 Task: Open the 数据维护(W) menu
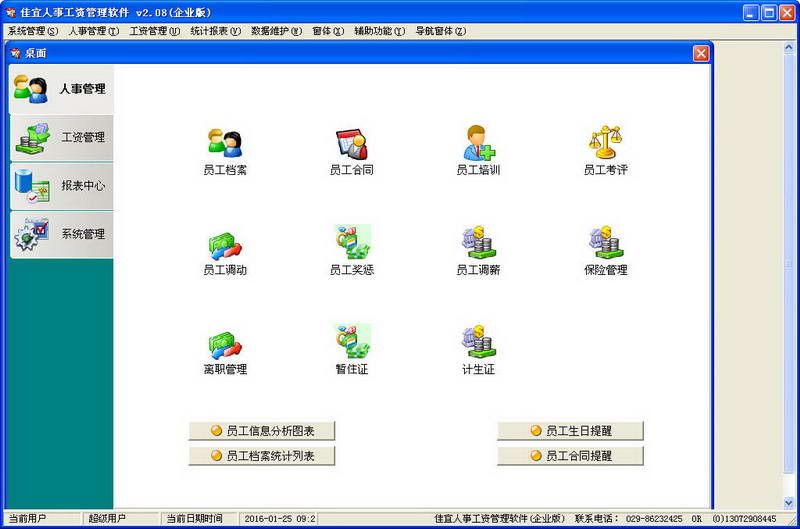(277, 31)
